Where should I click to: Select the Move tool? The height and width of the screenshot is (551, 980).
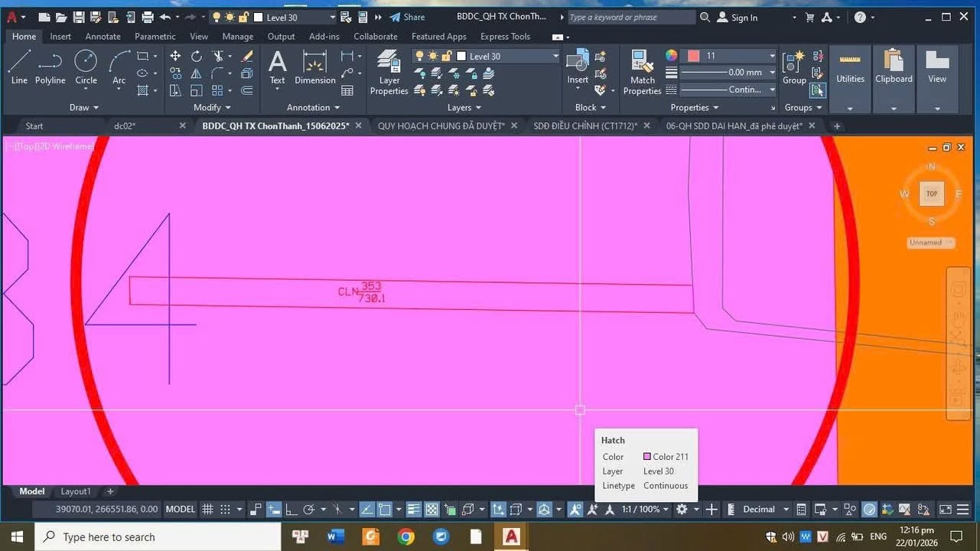(175, 56)
